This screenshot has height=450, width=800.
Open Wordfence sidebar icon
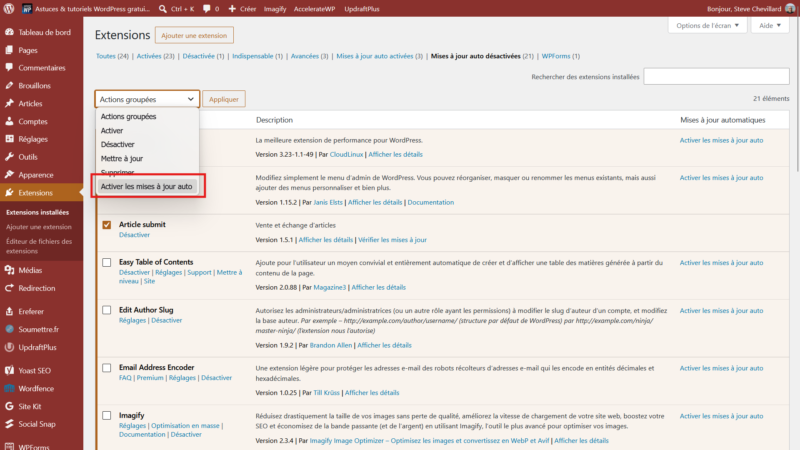(x=9, y=388)
